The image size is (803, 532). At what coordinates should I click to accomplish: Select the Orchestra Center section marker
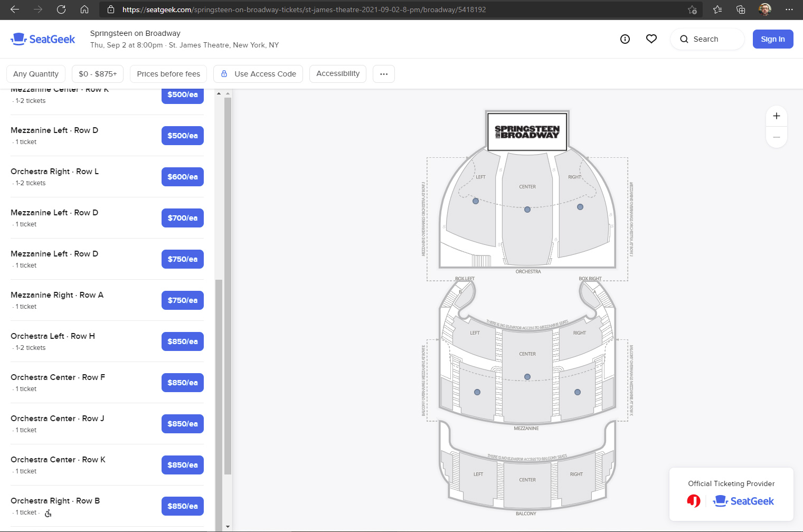click(527, 210)
